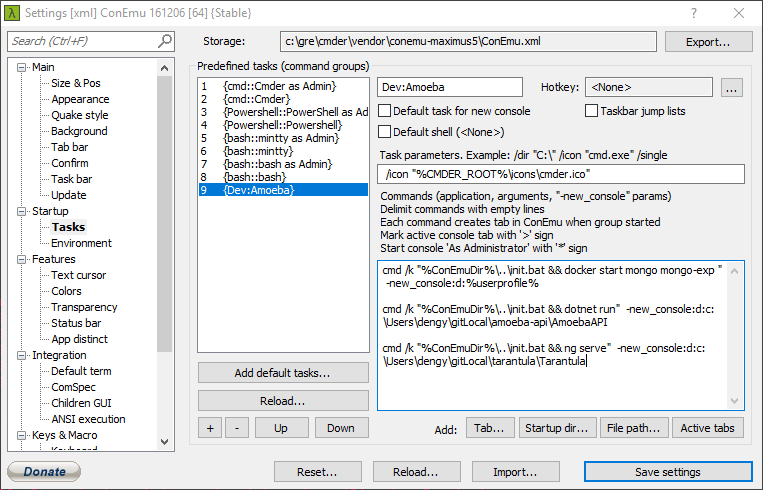The image size is (763, 490).
Task: Select task {cmd::Cmder} in list
Action: pos(283,99)
